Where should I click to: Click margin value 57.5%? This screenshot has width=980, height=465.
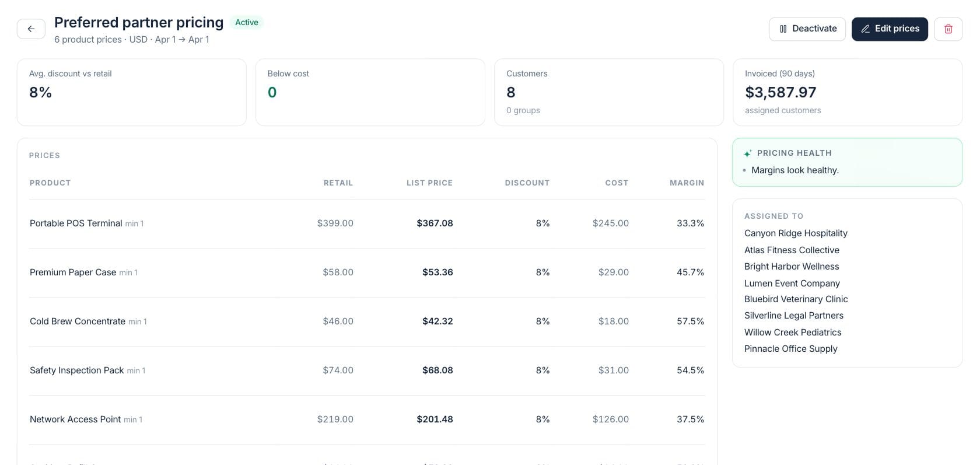(690, 321)
